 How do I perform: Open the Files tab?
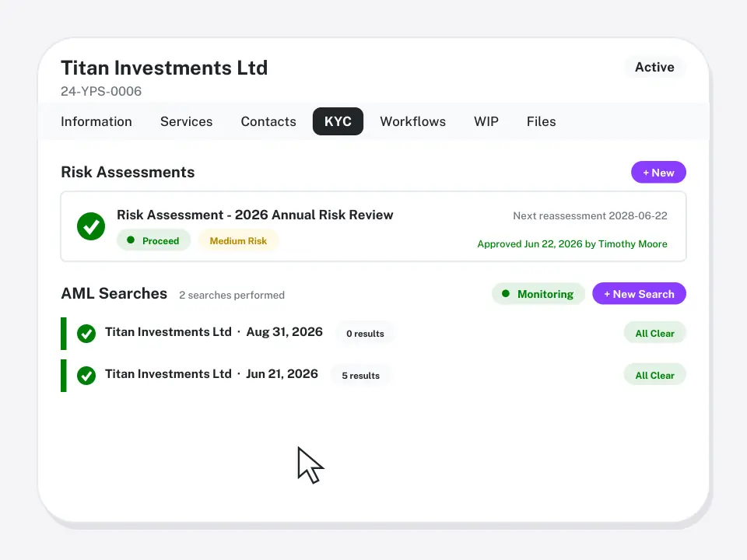pyautogui.click(x=542, y=121)
